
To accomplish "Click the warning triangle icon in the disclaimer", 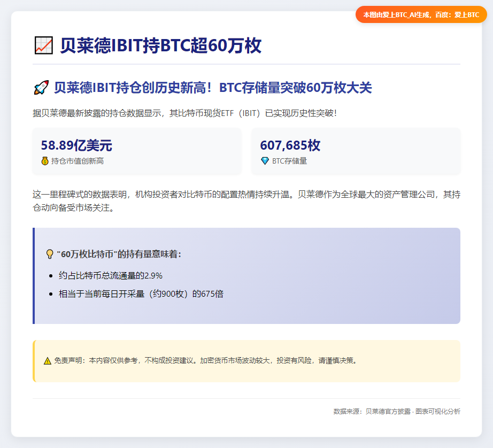I will click(x=48, y=361).
